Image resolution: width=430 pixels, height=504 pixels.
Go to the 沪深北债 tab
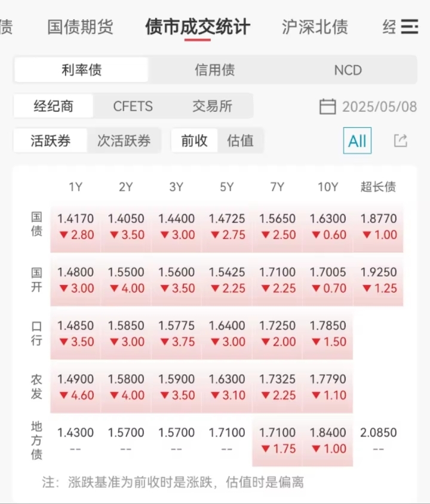tap(315, 27)
